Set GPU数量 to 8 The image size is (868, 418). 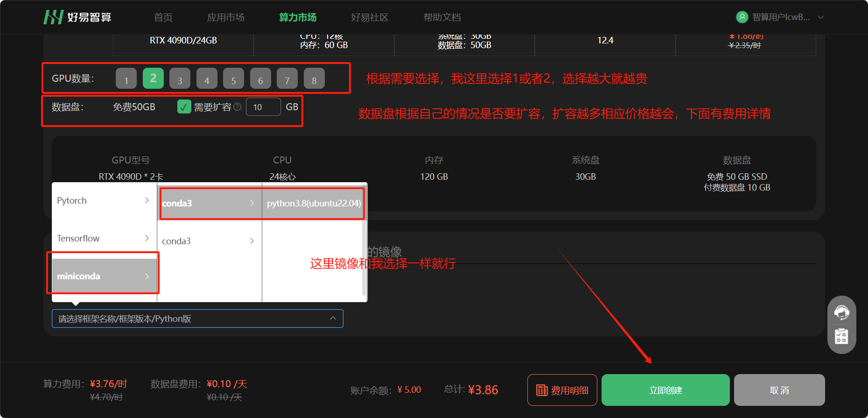pyautogui.click(x=314, y=78)
